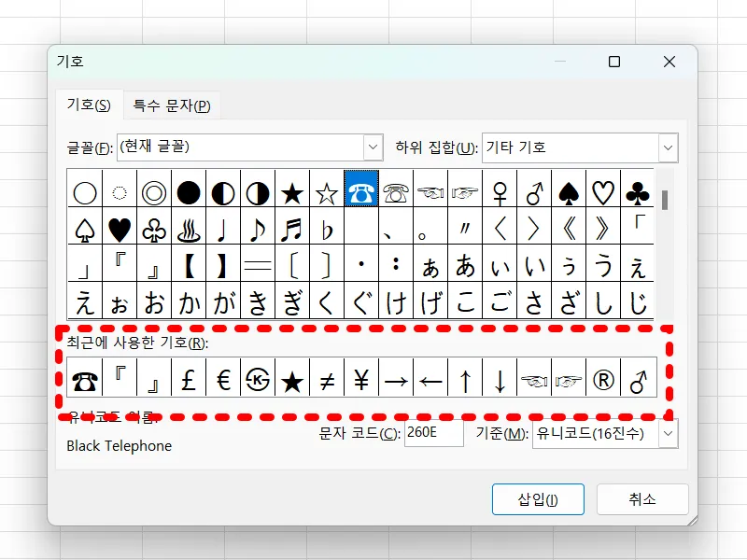Click the symbol grid vertical scrollbar thumb
Viewport: 747px width, 560px height.
(665, 200)
